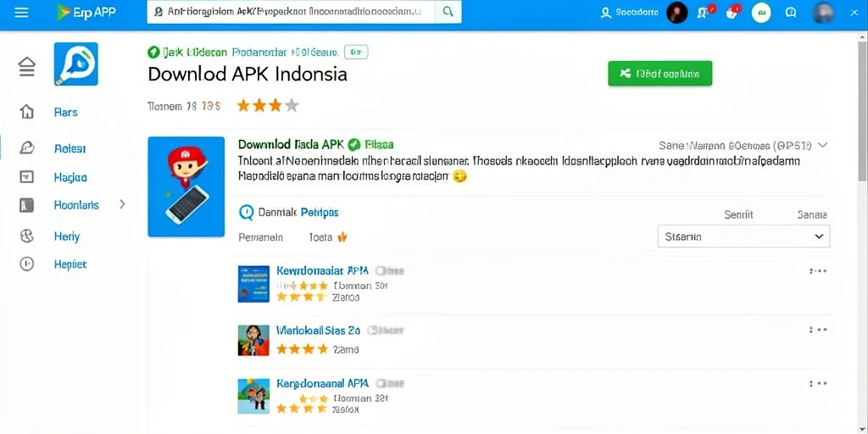Open the Hepiiet sidebar item

(70, 264)
